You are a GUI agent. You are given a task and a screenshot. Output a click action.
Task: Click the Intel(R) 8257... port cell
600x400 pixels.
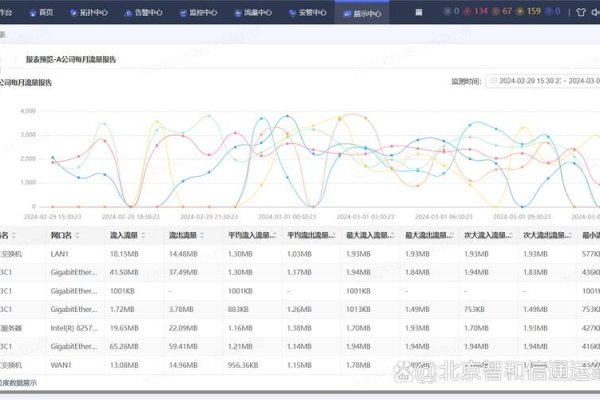point(74,328)
